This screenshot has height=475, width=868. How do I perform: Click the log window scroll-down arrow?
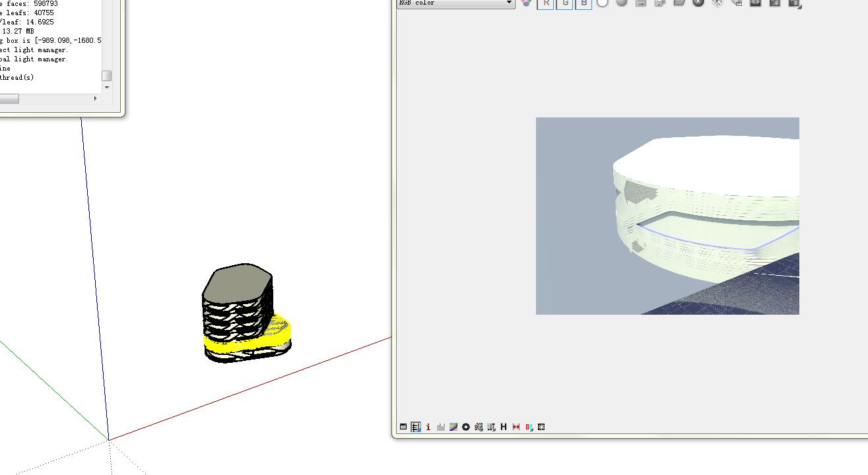[x=106, y=87]
